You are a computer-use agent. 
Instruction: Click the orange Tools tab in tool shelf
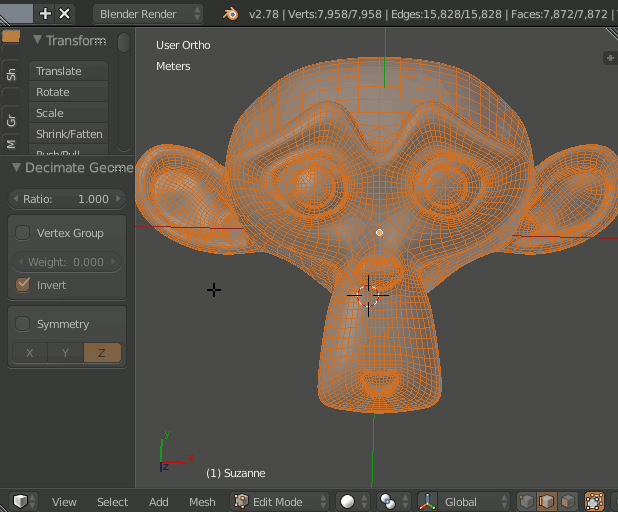point(11,36)
